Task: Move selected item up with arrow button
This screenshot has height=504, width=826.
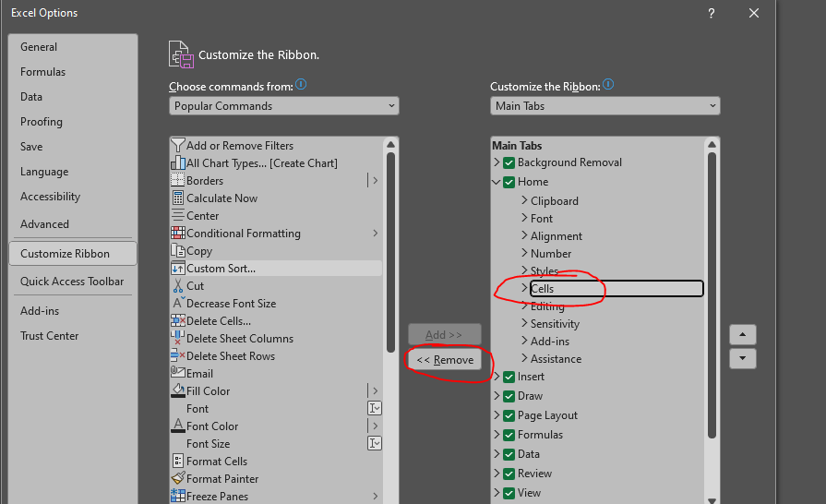Action: tap(743, 334)
